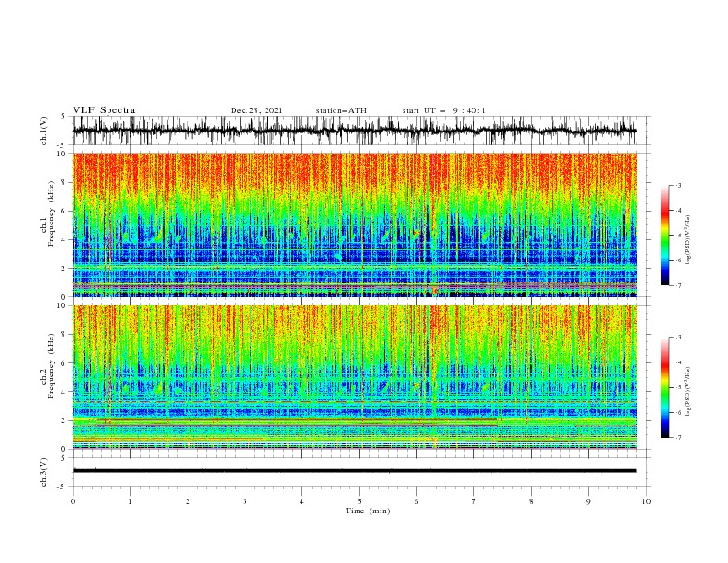Click the ch.1 spectrogram color bar
The height and width of the screenshot is (563, 728).
(665, 236)
